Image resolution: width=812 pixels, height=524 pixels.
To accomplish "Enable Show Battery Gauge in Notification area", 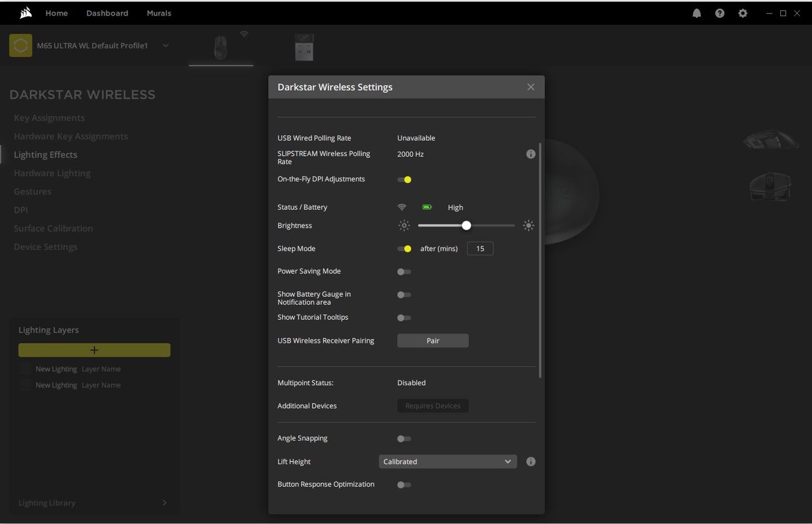I will point(404,295).
